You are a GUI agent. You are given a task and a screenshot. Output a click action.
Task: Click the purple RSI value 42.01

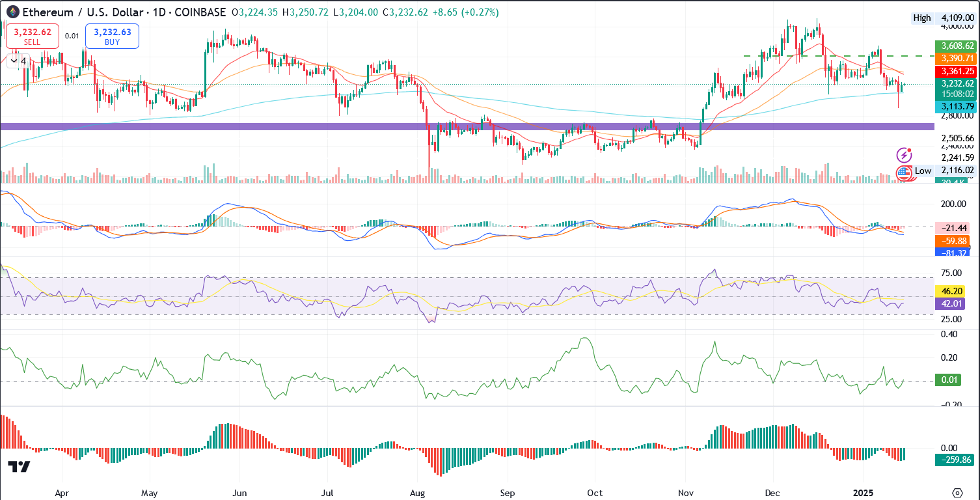(x=949, y=303)
